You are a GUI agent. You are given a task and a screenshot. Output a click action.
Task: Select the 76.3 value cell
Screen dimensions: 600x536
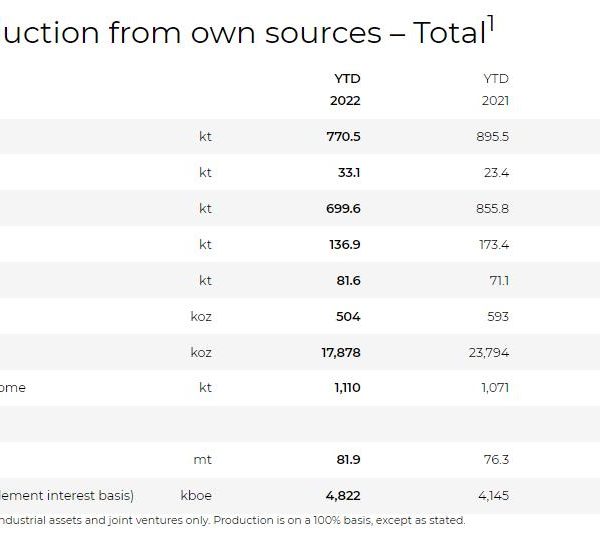point(497,460)
